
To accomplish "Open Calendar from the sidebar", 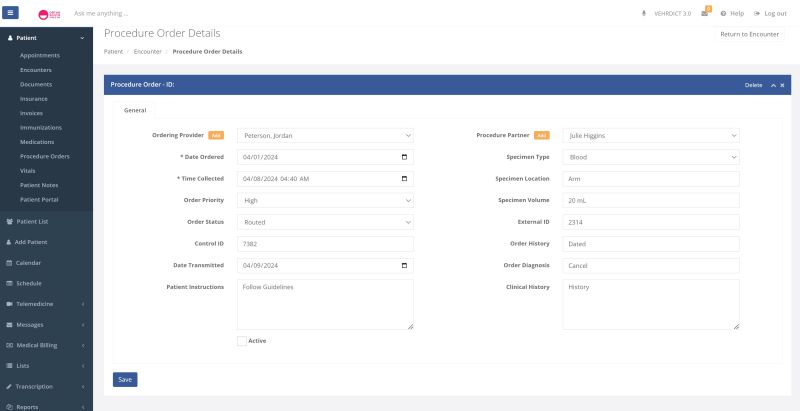I will (x=28, y=262).
